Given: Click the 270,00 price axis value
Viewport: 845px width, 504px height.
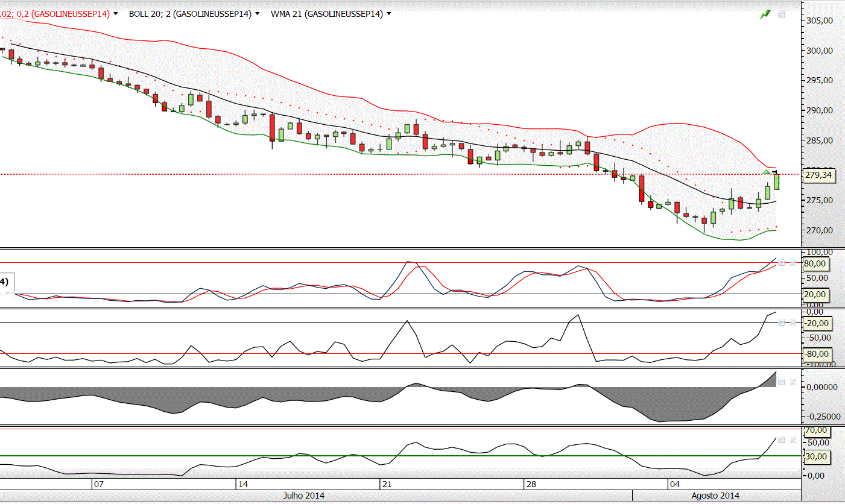Looking at the screenshot, I should pyautogui.click(x=819, y=230).
